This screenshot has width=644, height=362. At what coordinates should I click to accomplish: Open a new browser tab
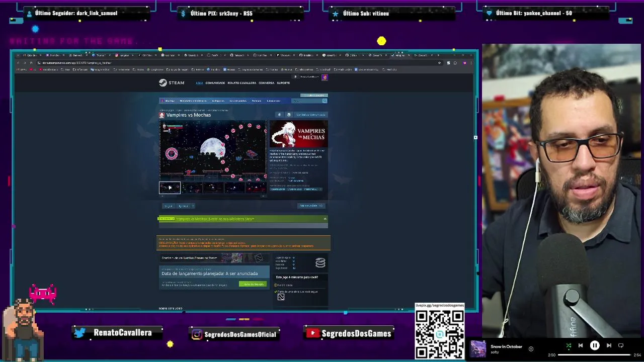(439, 55)
